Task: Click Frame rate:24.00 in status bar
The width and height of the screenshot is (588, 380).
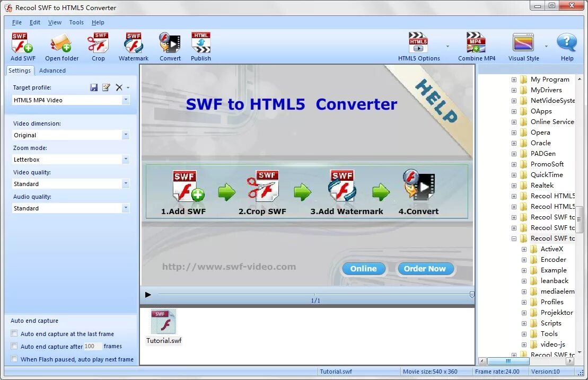Action: (x=497, y=372)
